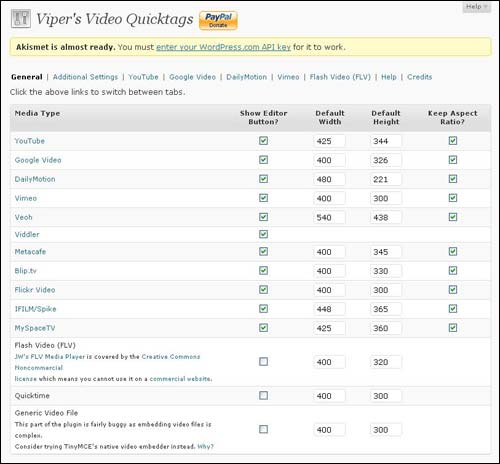Open the WordPress.com API key link

click(x=223, y=47)
